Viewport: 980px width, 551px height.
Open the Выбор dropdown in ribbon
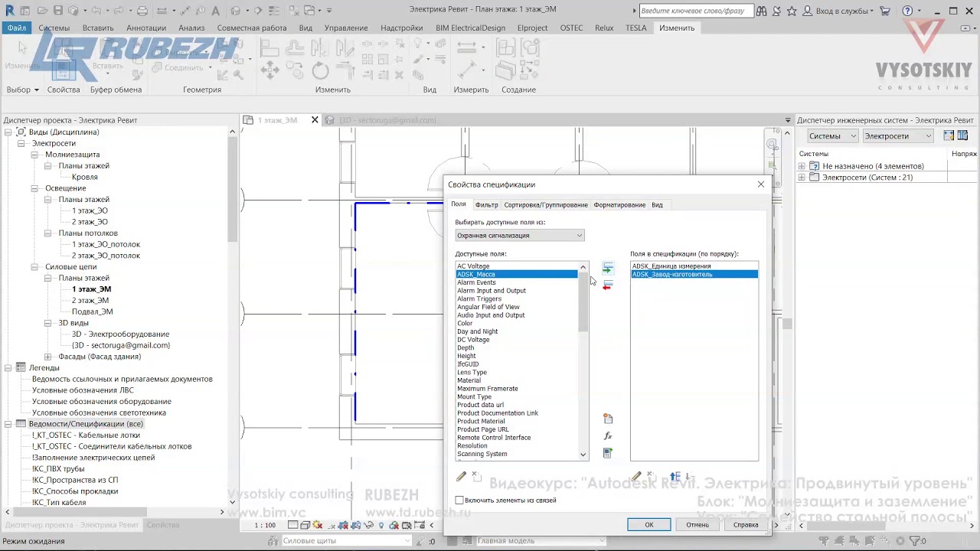22,90
